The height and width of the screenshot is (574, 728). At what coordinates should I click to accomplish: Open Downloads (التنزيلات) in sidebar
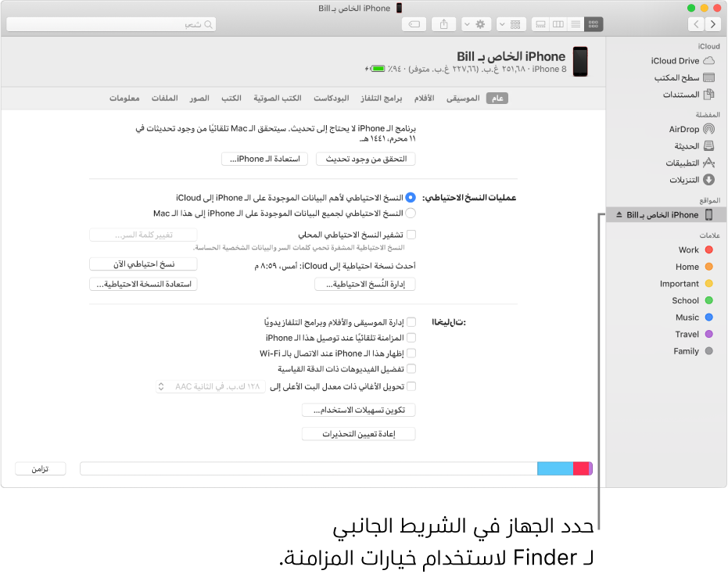[x=692, y=180]
